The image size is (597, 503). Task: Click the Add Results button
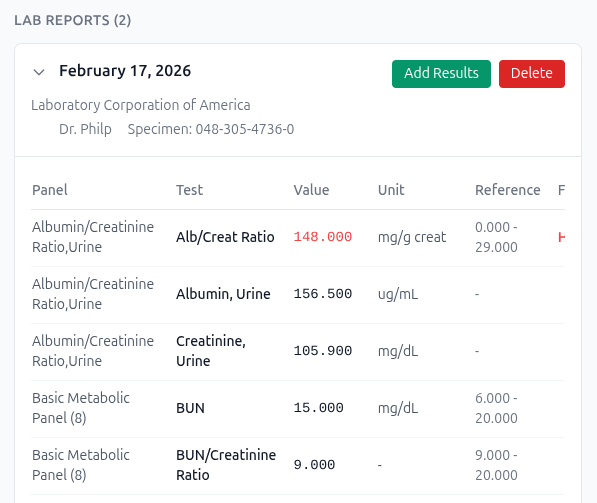(x=441, y=74)
